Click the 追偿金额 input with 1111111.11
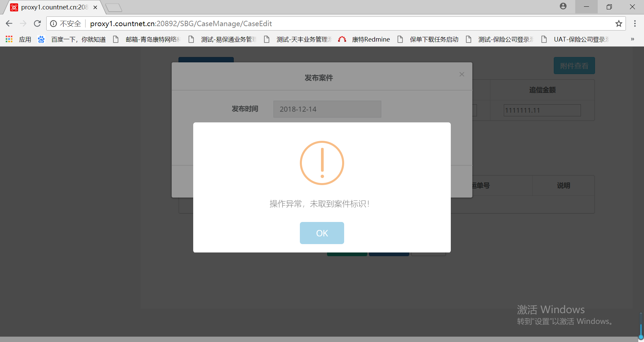This screenshot has height=342, width=644. coord(542,110)
